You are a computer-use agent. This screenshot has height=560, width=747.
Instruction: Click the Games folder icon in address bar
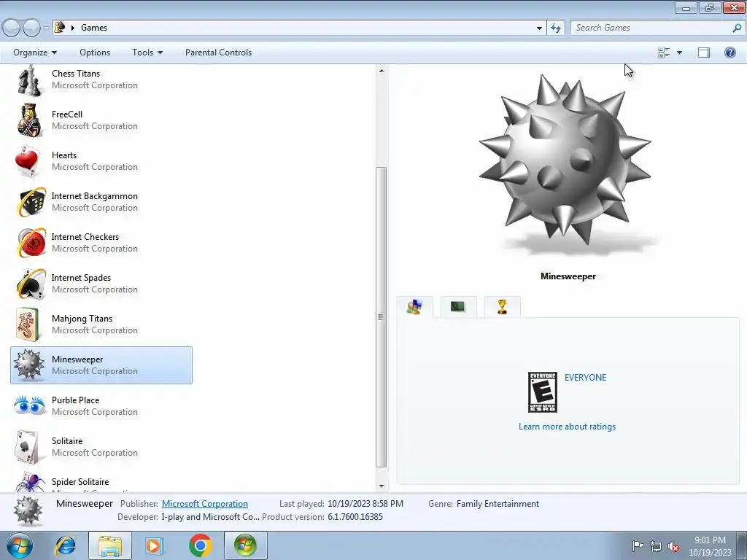click(59, 27)
